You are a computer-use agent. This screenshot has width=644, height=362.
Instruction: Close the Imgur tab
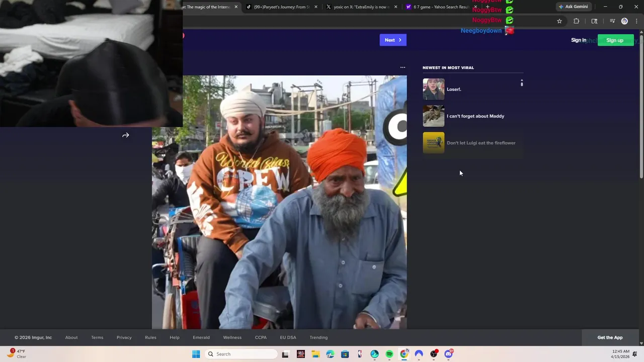pos(236,7)
